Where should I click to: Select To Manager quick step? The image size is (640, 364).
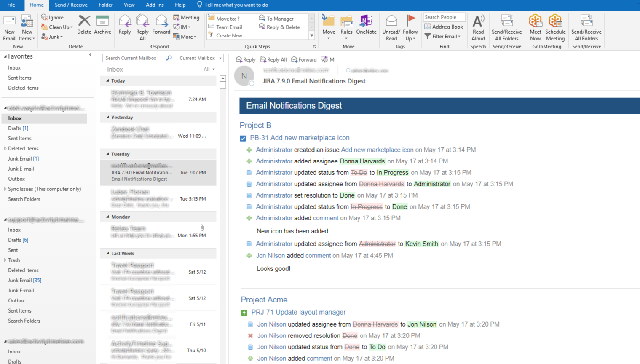pos(276,19)
